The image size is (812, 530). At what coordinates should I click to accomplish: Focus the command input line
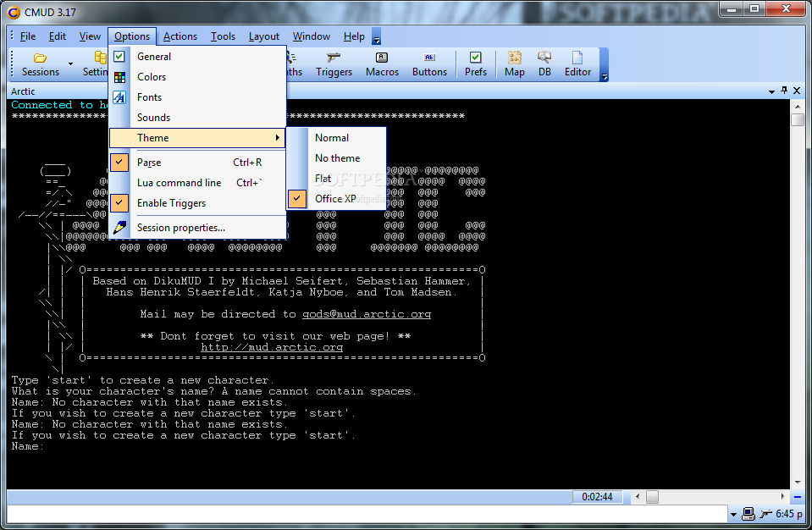click(x=367, y=514)
